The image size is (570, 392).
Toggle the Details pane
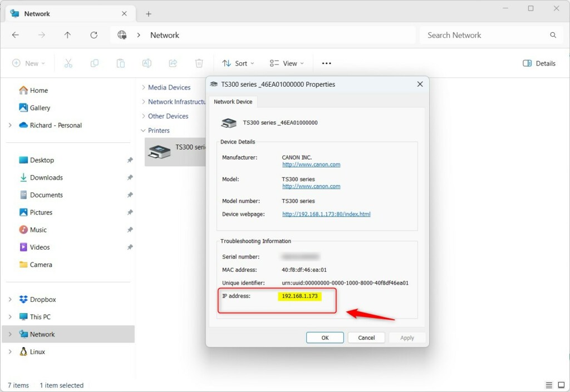[x=538, y=63]
